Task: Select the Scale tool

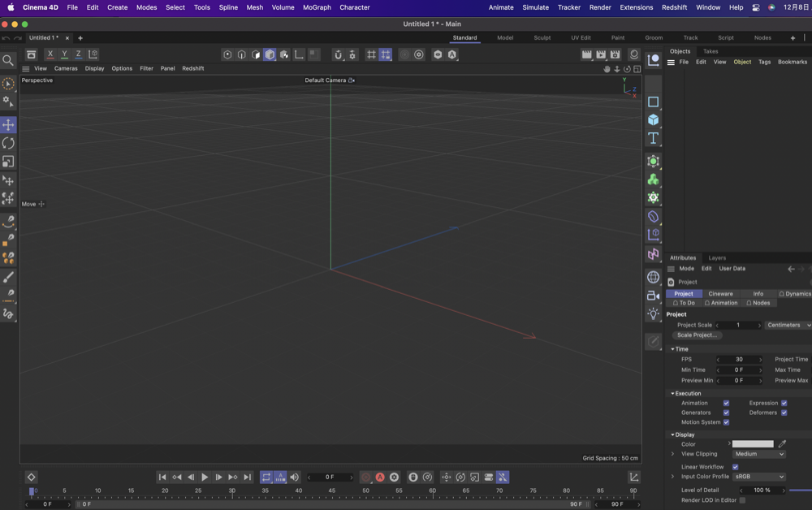Action: [8, 162]
